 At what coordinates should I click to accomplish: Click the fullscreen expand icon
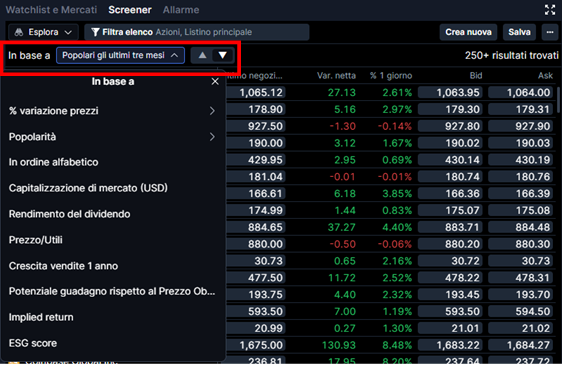tap(550, 10)
